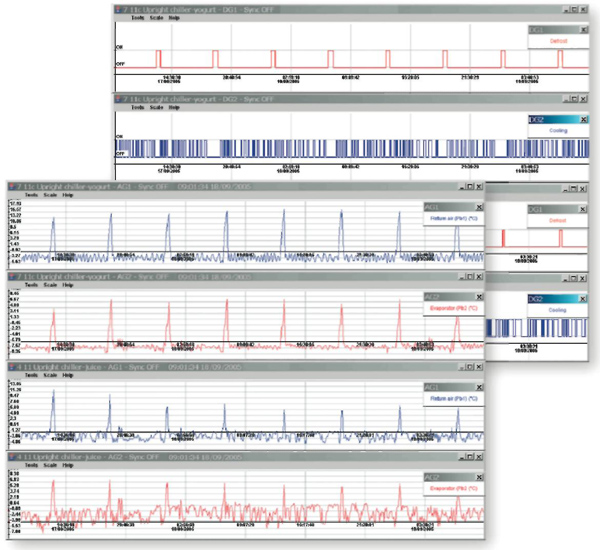Close the juice AG1 Return air legend
This screenshot has height=550, width=600.
click(477, 386)
